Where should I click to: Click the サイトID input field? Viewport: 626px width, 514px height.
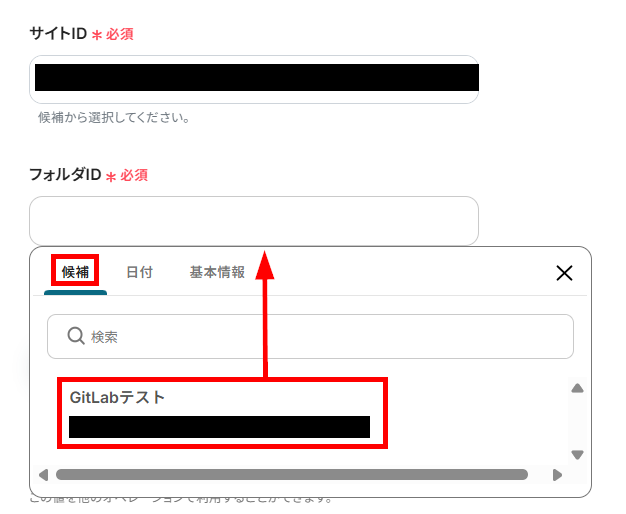pyautogui.click(x=254, y=79)
